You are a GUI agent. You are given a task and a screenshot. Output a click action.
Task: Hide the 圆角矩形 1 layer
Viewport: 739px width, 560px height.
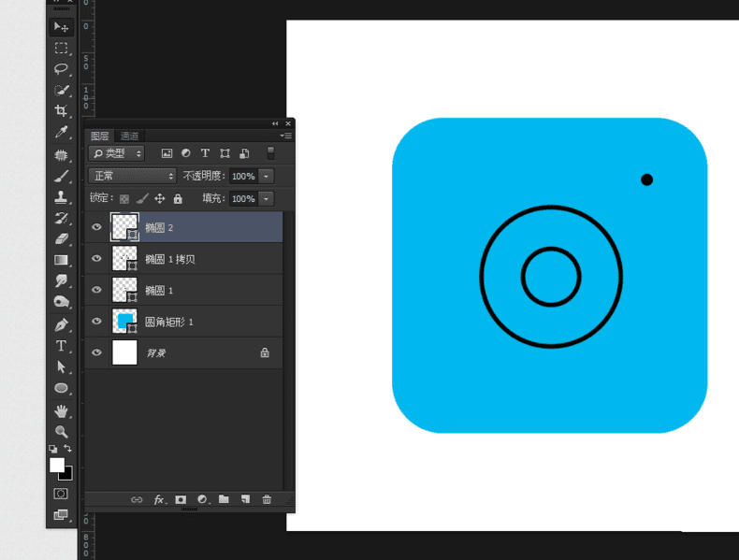(x=96, y=322)
